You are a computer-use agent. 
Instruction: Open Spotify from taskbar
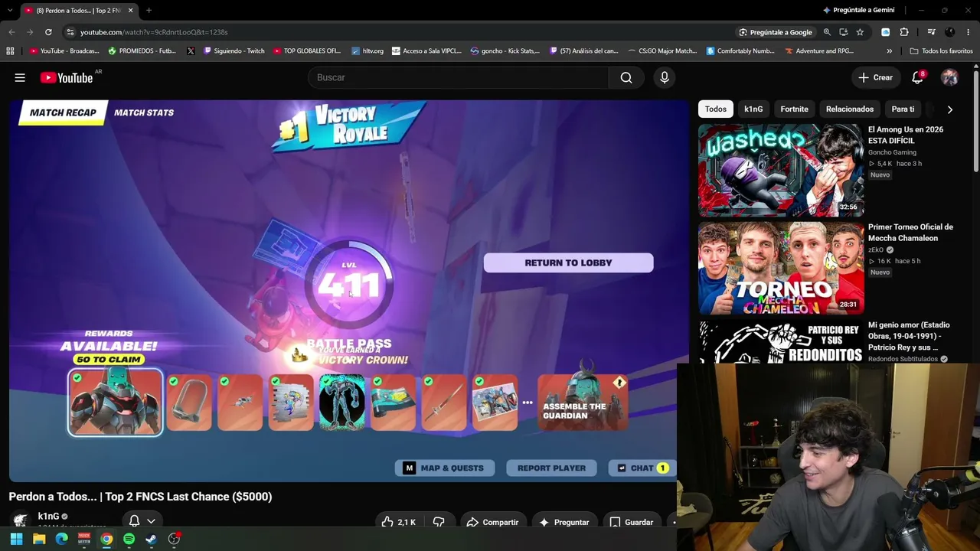point(129,539)
